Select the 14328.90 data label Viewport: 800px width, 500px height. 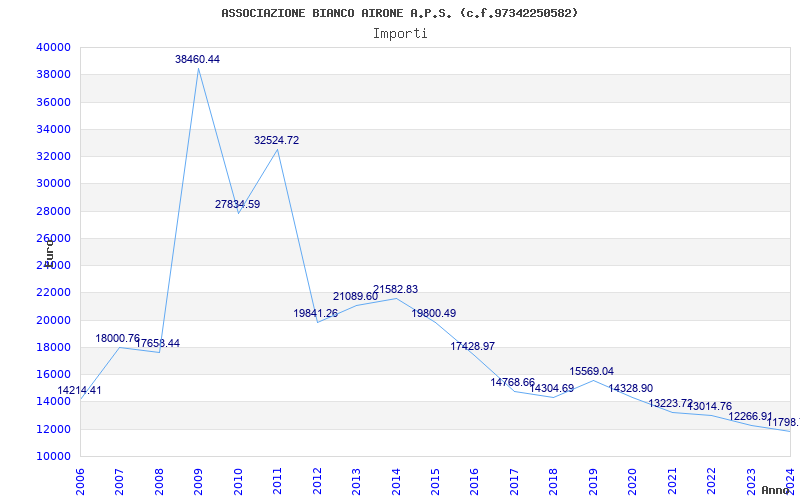(631, 388)
